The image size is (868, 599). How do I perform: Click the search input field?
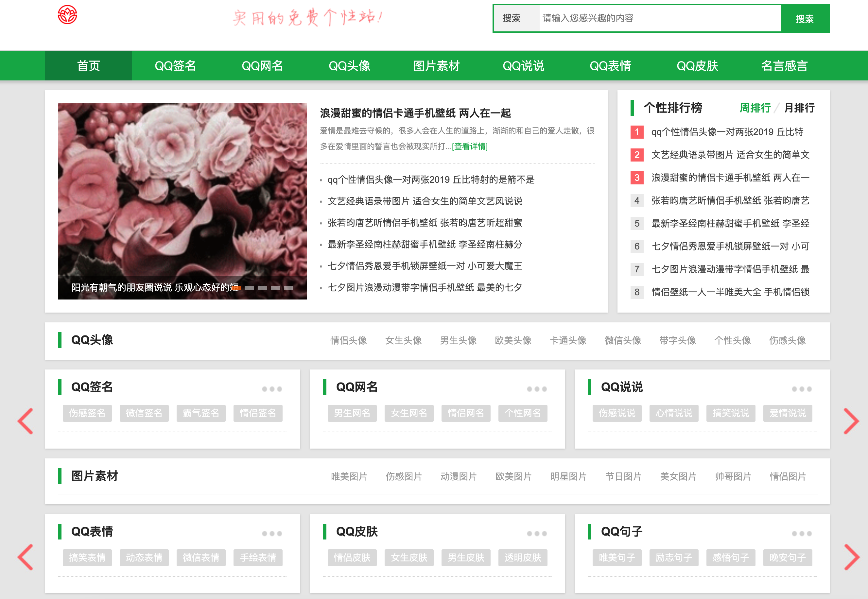click(660, 18)
